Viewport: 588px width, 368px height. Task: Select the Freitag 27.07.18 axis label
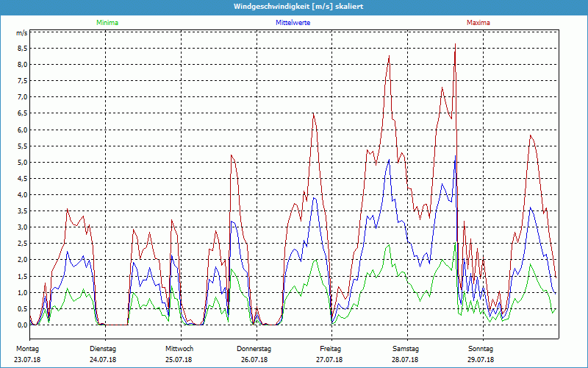[x=330, y=353]
